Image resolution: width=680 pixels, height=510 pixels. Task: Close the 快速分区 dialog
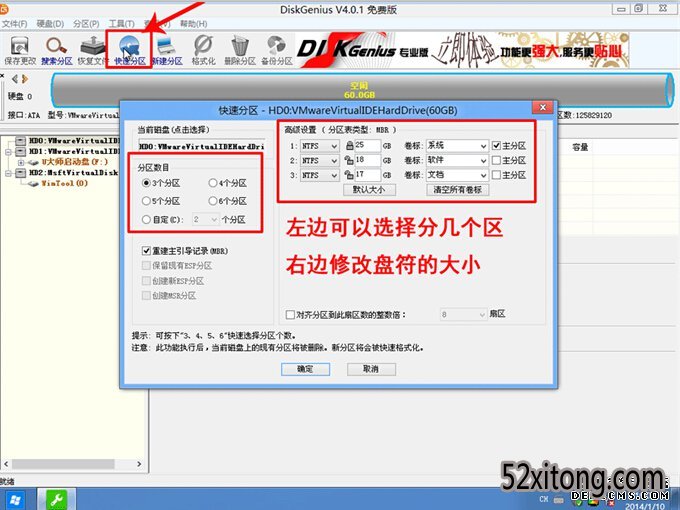point(543,107)
